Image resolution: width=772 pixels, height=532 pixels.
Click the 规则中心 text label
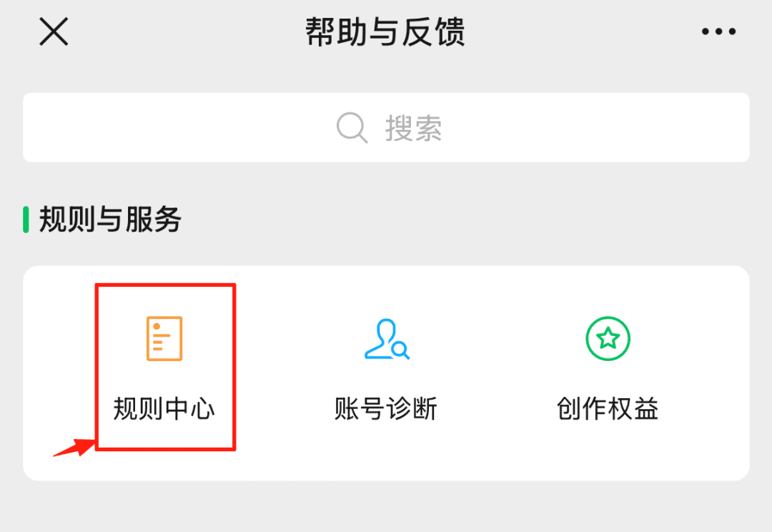164,408
